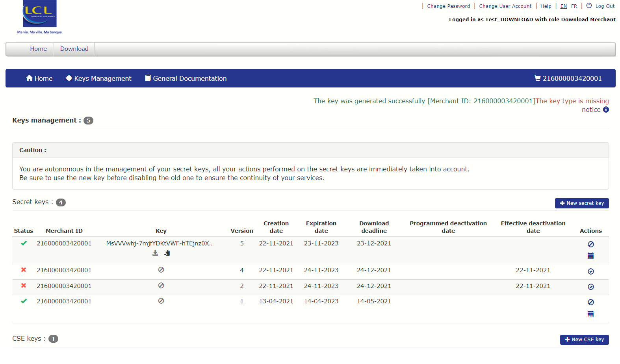Reactivate the version 4 secret key

point(591,271)
